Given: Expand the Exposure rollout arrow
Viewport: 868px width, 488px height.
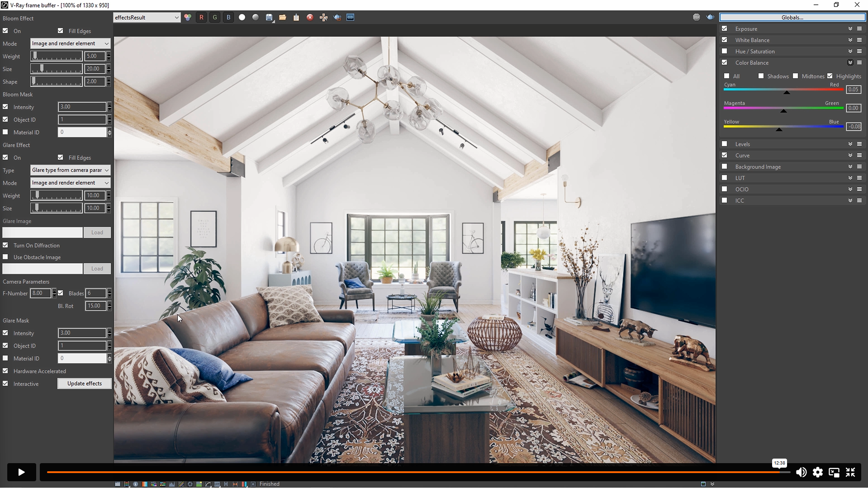Looking at the screenshot, I should 850,28.
